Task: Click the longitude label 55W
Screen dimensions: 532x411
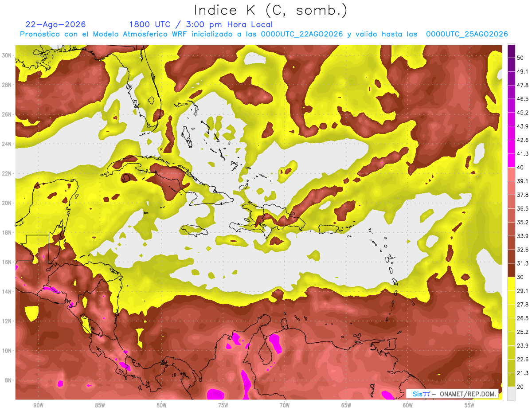Action: point(469,406)
